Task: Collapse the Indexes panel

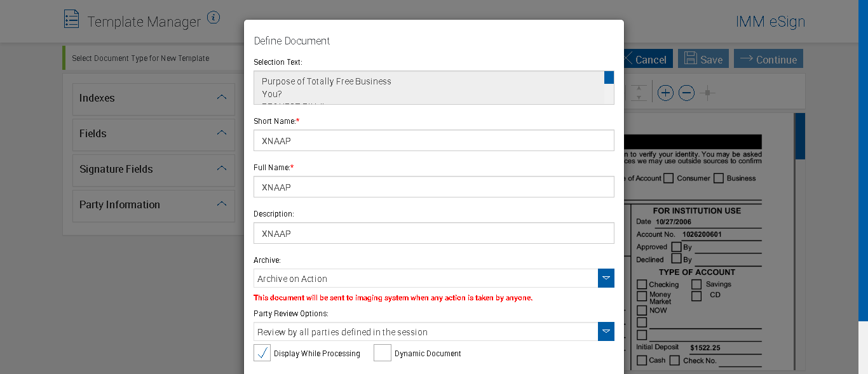Action: point(222,98)
